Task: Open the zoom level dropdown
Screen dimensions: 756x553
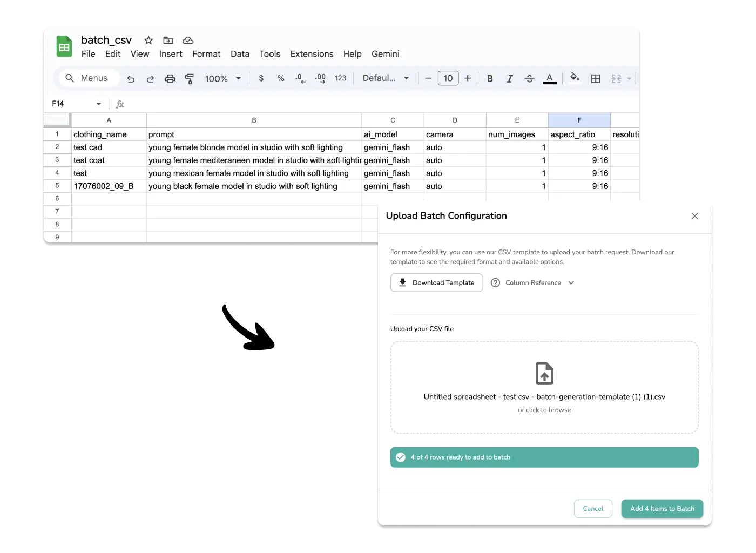Action: click(x=222, y=78)
